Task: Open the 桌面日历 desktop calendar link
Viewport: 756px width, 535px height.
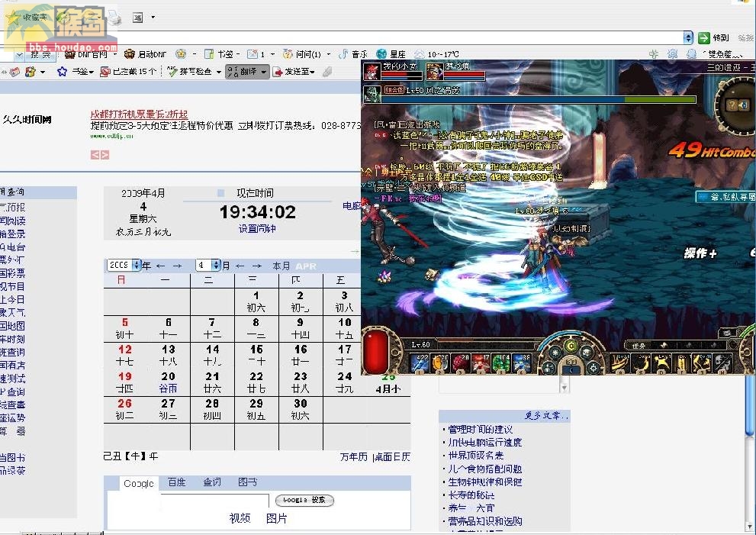Action: (x=393, y=456)
